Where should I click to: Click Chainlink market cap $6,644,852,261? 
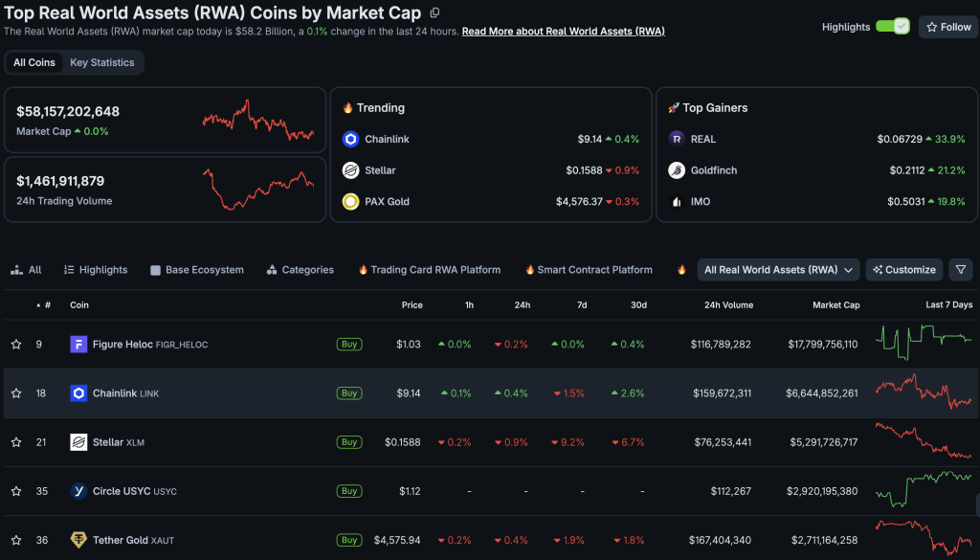tap(822, 393)
